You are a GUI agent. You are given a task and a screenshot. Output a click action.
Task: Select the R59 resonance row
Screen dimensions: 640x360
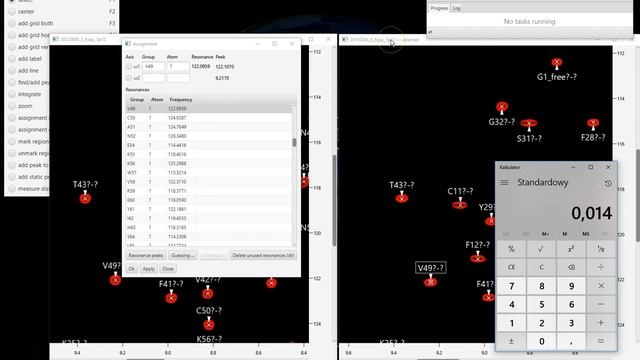pos(209,191)
